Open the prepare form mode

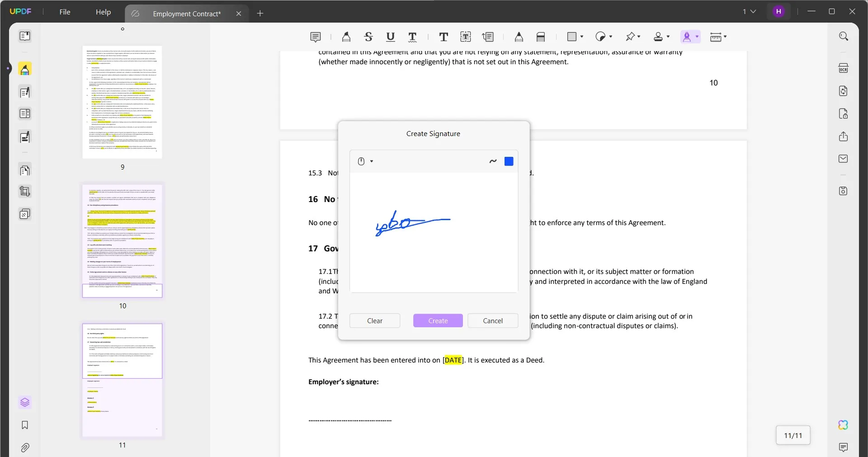tap(25, 113)
